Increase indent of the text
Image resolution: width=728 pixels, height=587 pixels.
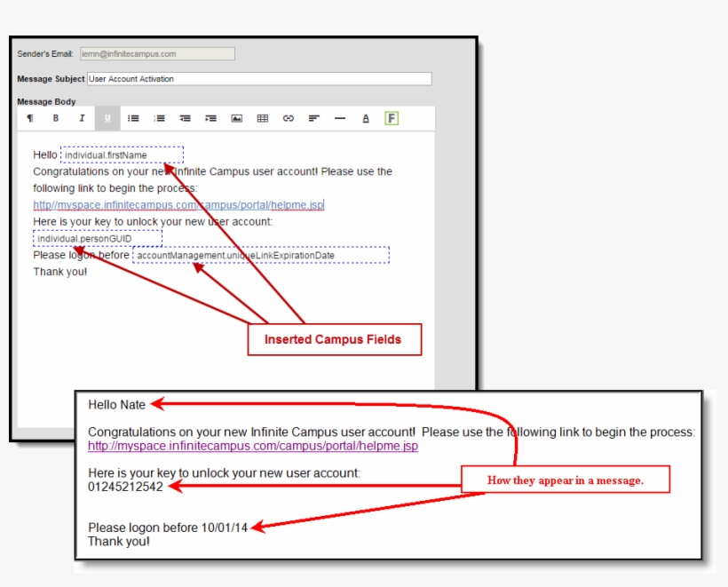coord(210,118)
